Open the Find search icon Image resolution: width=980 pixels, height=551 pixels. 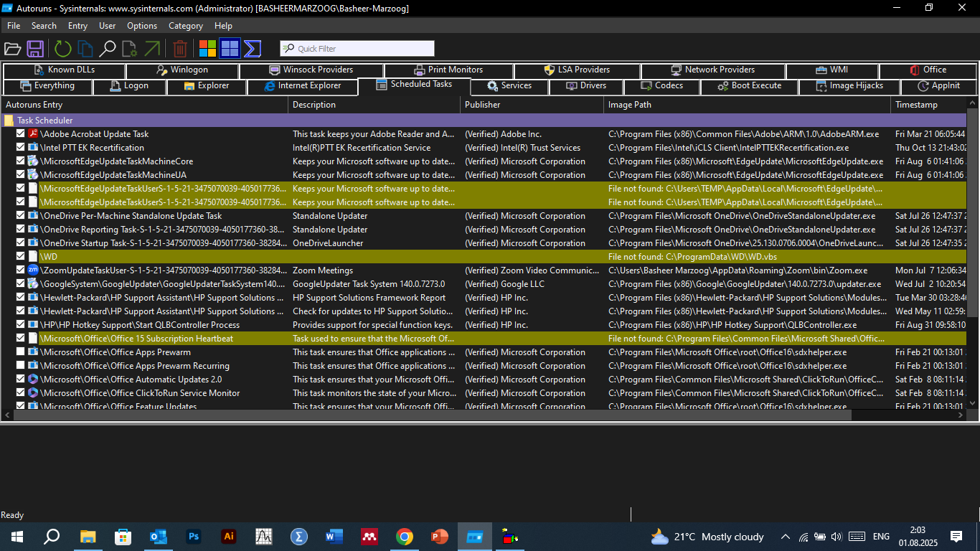tap(108, 48)
